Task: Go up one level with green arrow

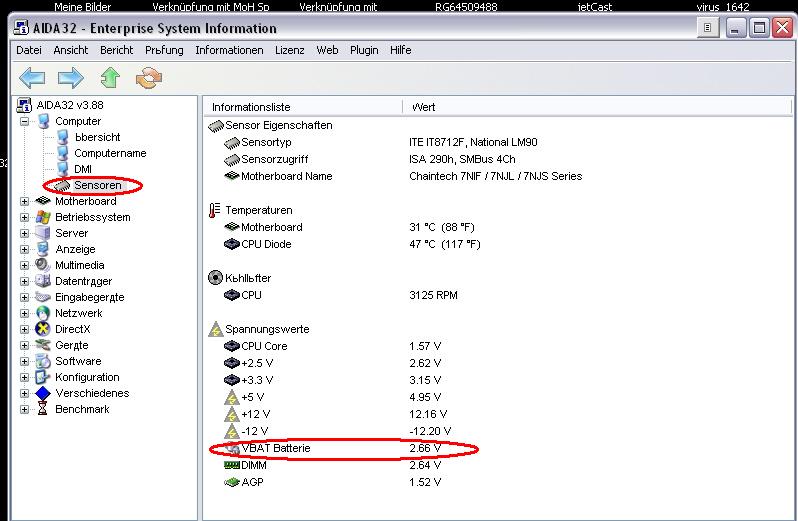Action: [x=110, y=78]
